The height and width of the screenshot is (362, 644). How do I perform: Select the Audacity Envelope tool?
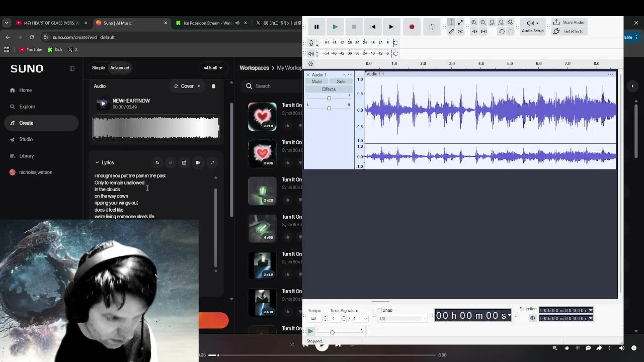point(460,23)
